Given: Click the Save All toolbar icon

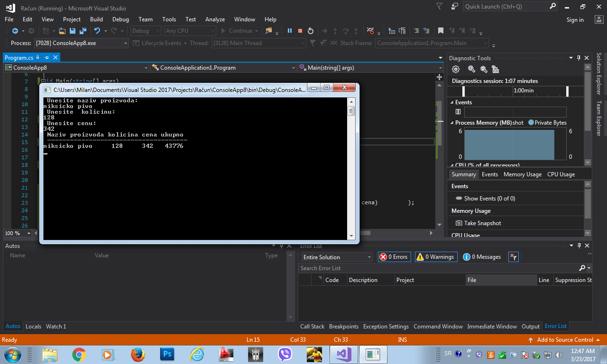Looking at the screenshot, I should pos(83,31).
